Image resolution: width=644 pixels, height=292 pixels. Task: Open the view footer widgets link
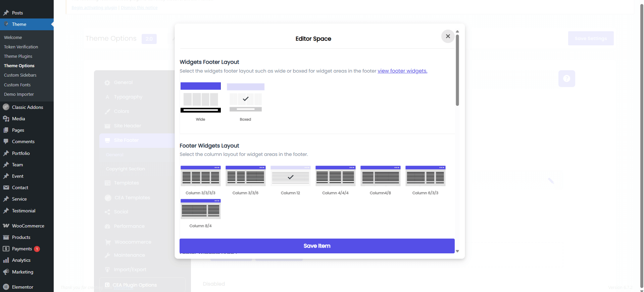pos(402,71)
